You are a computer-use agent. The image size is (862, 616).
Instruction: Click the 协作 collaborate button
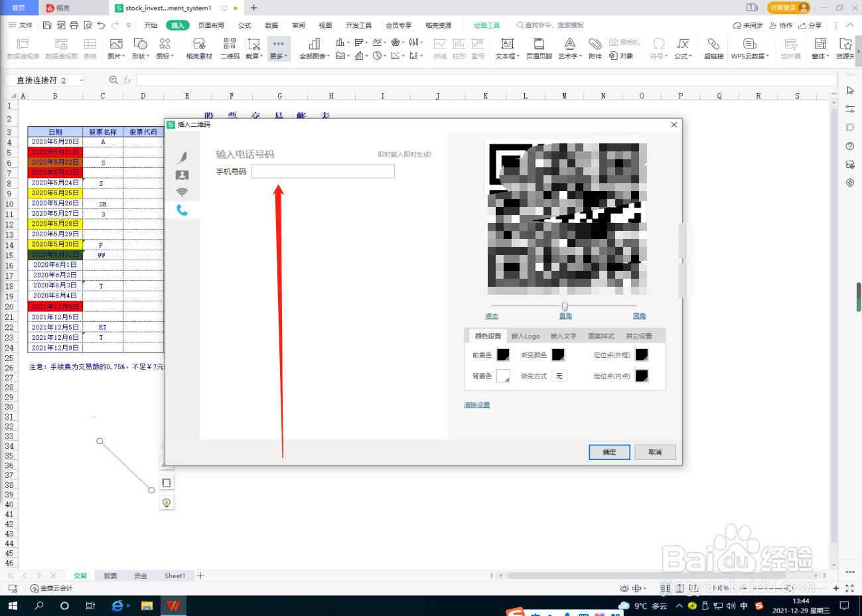click(x=780, y=25)
